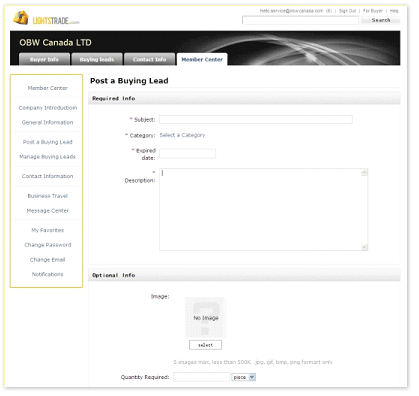Click the Description scrollbar up arrow

click(364, 172)
